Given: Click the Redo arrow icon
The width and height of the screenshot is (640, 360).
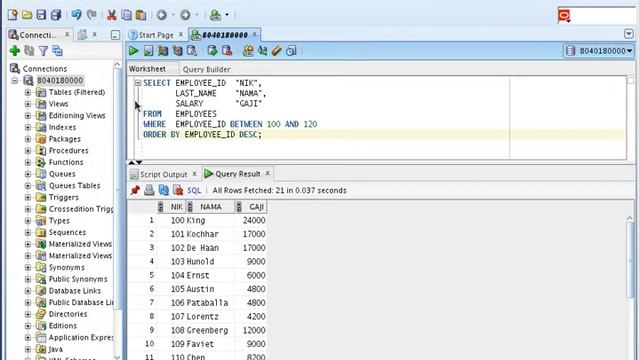Looking at the screenshot, I should (91, 15).
